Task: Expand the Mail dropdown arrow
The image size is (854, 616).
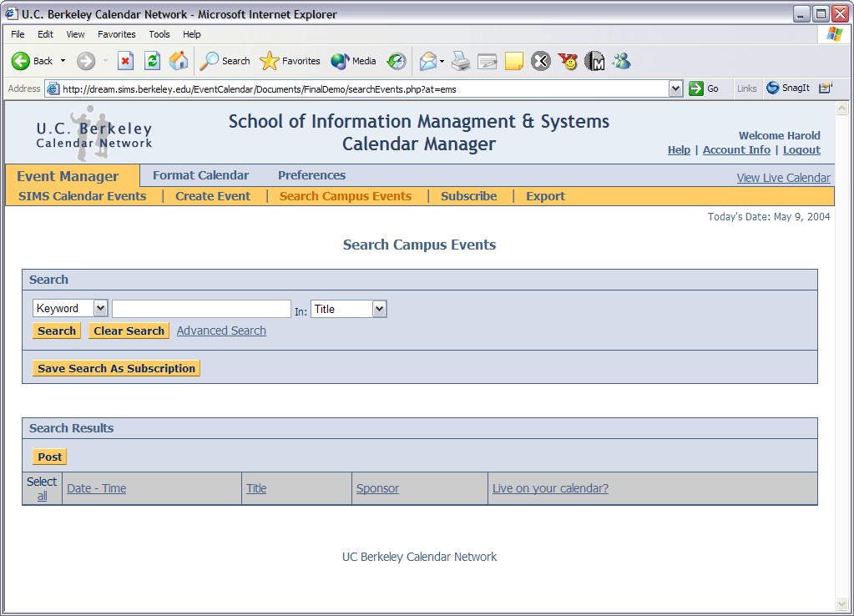Action: click(x=442, y=61)
